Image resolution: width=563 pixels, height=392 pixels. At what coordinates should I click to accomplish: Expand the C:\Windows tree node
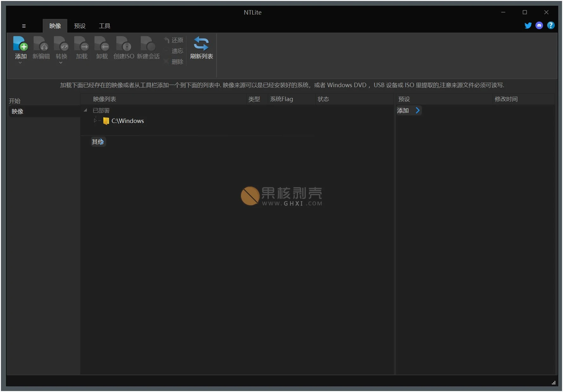(x=95, y=121)
